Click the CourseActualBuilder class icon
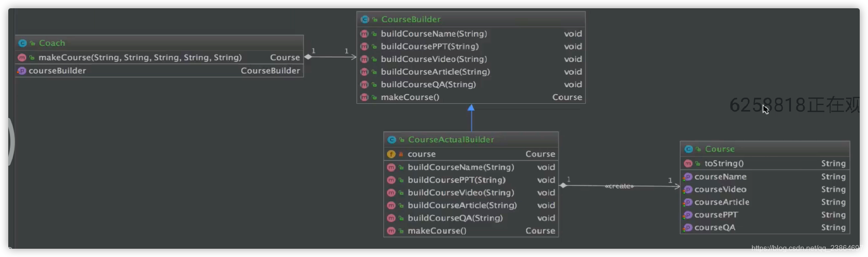 (392, 140)
